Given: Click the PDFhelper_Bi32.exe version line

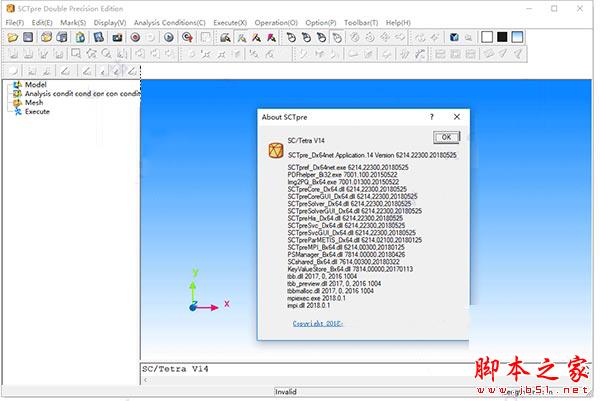Looking at the screenshot, I should 342,174.
